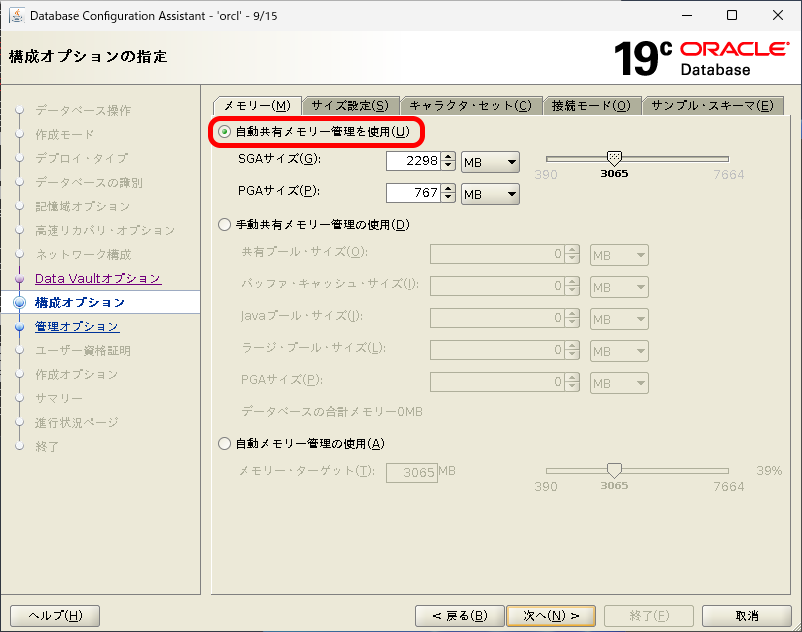Click the SGA size slider handle at 3065

[x=614, y=157]
